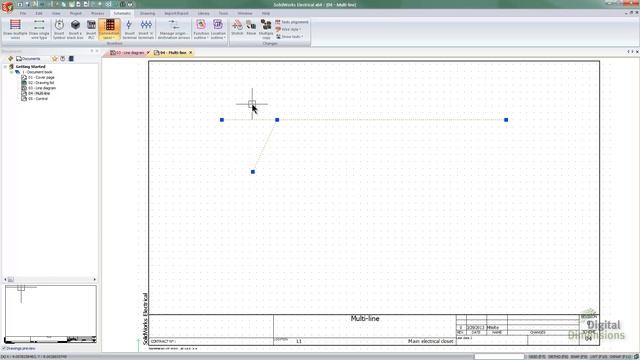Open the Wire style dropdown
This screenshot has height=360, width=640.
coord(289,29)
